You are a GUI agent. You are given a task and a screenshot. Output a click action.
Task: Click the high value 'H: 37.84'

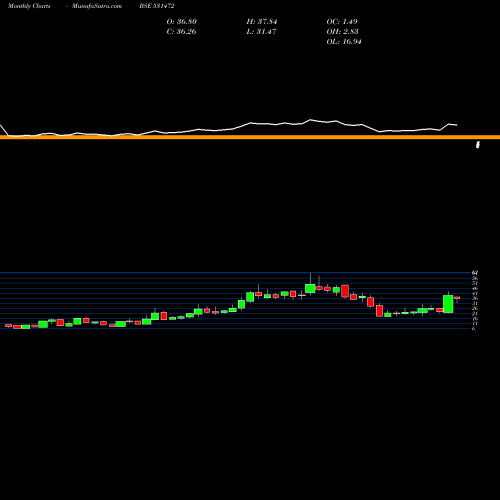point(262,21)
